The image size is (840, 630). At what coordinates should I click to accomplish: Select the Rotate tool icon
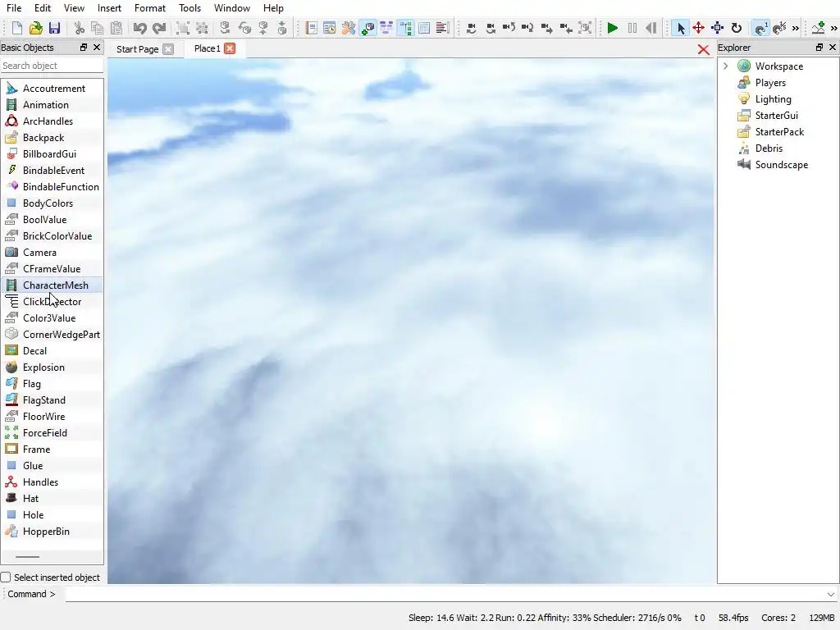pos(737,28)
